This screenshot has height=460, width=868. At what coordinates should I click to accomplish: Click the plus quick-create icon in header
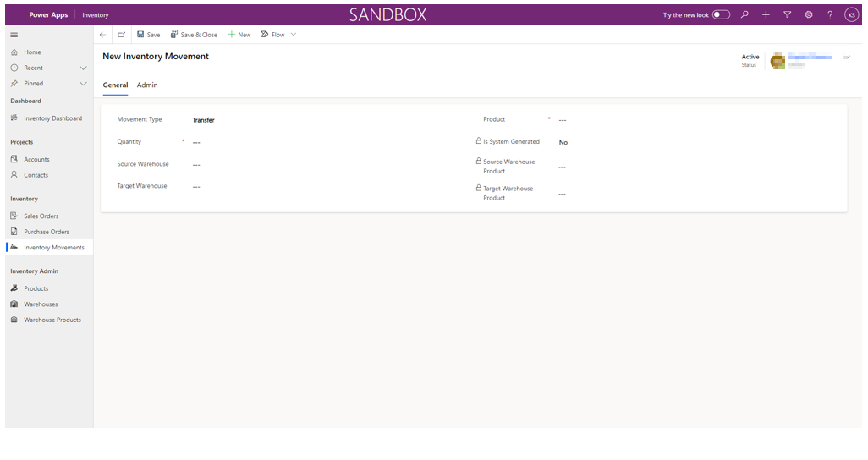(x=766, y=14)
